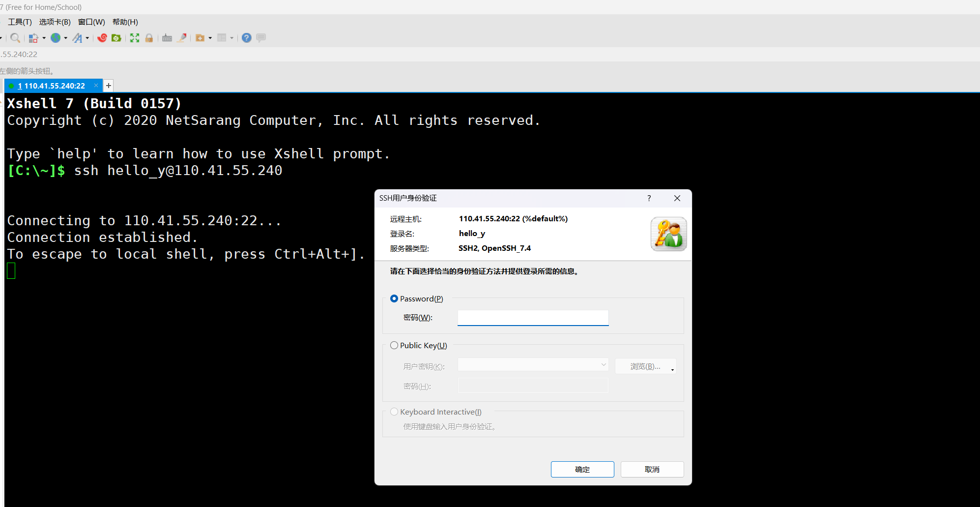Image resolution: width=980 pixels, height=507 pixels.
Task: Click the 'SSH2, OpenSSH_7.4' server type text
Action: point(494,248)
